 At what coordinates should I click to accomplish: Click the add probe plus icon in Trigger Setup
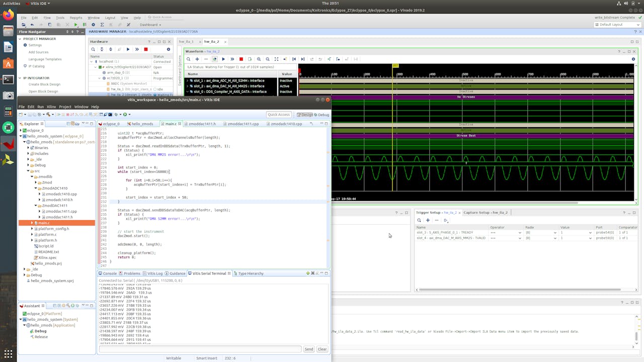(x=428, y=220)
